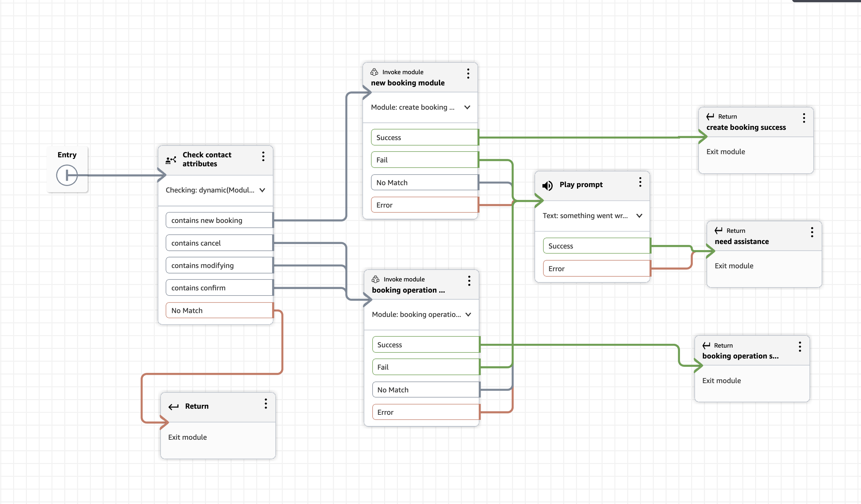Viewport: 861px width, 504px height.
Task: Click the Entry start point circle icon
Action: (67, 175)
